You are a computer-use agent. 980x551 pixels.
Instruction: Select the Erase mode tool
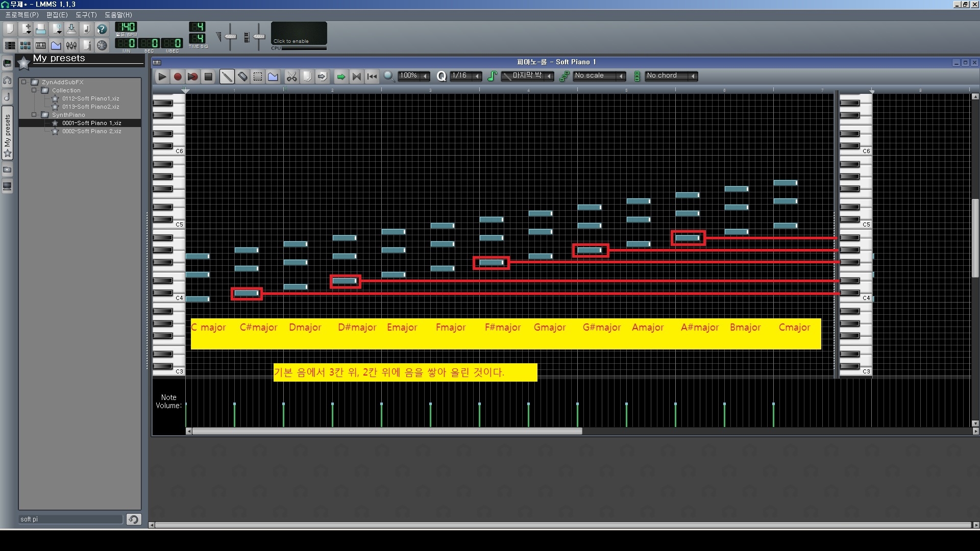(242, 77)
